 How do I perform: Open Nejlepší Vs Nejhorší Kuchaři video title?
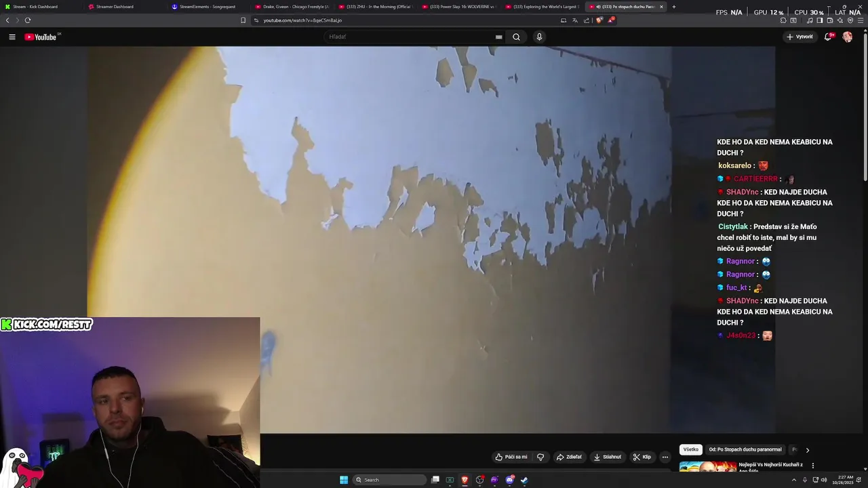(770, 466)
